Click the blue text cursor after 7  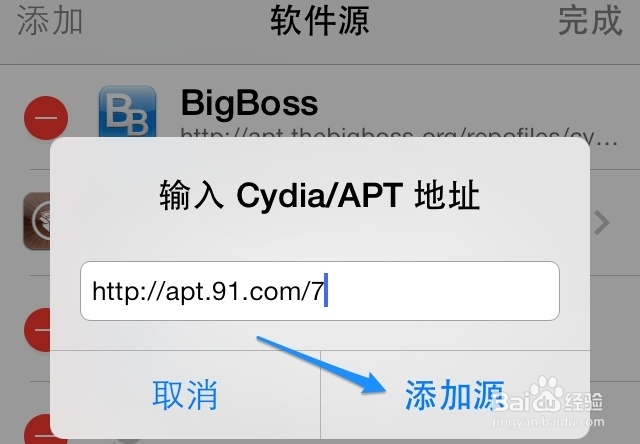[326, 290]
